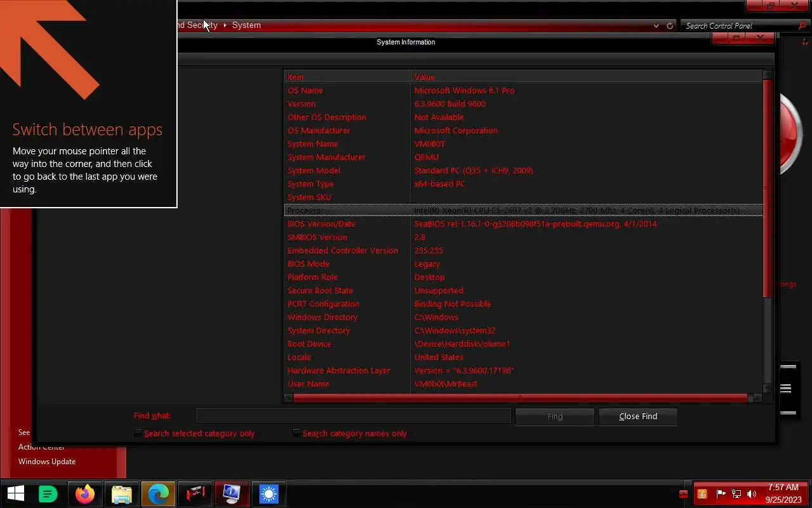Select the System Directory row

[523, 330]
